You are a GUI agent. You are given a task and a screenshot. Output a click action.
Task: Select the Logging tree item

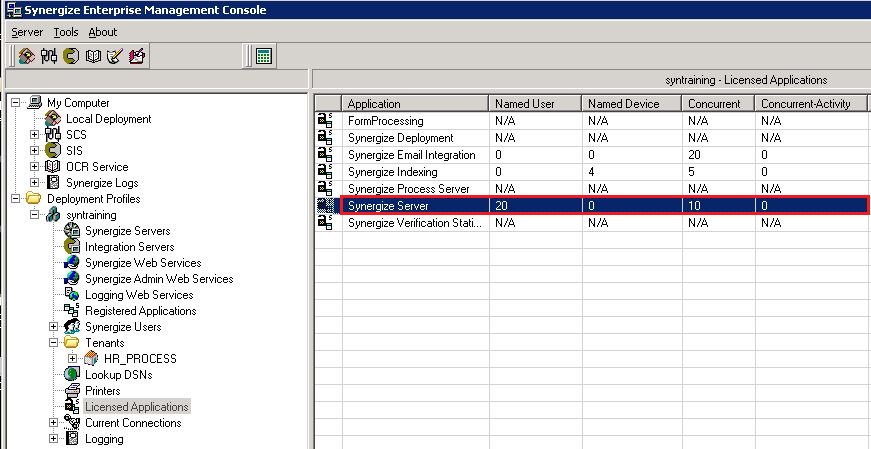point(104,438)
